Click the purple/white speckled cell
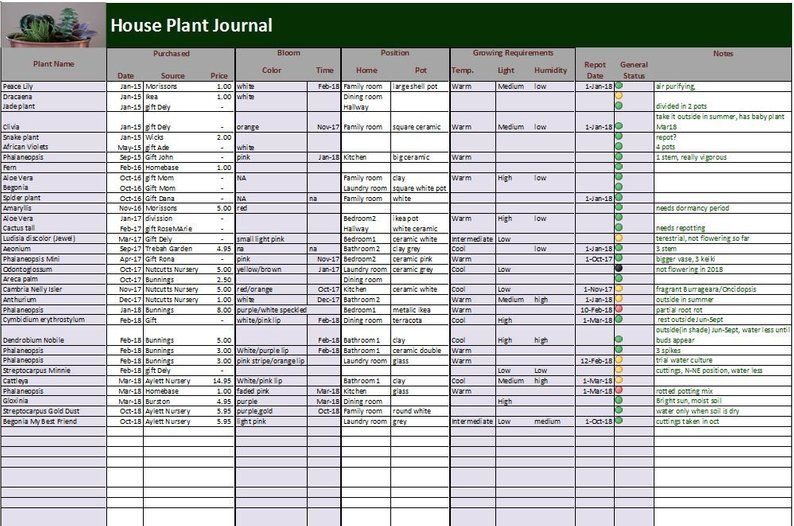Screen dimensions: 794x526 271,310
